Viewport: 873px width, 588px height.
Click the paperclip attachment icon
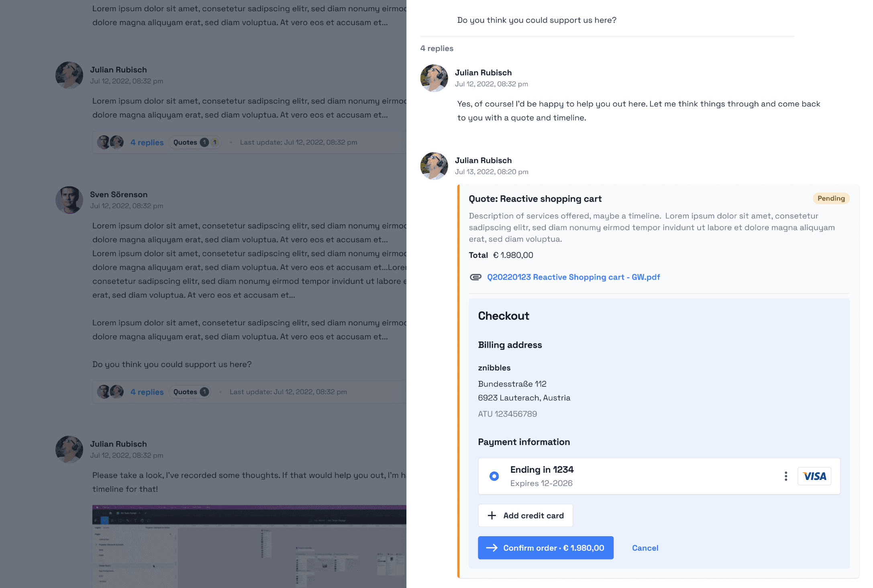click(475, 277)
